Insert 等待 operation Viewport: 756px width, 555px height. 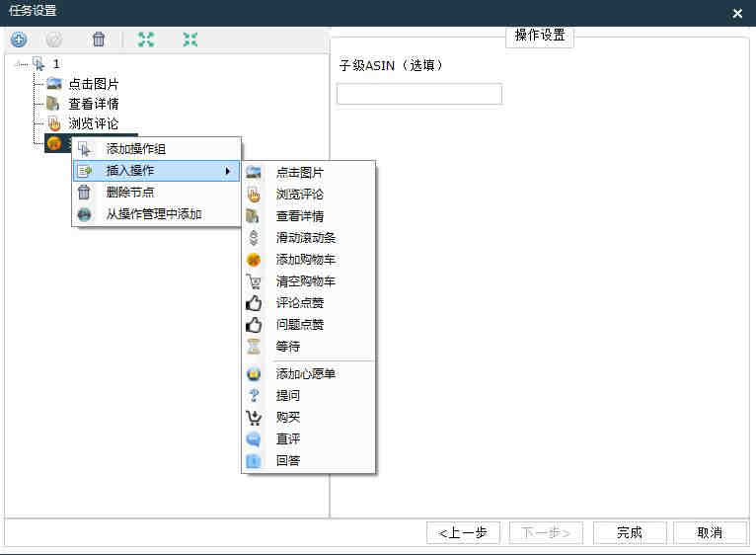coord(309,347)
